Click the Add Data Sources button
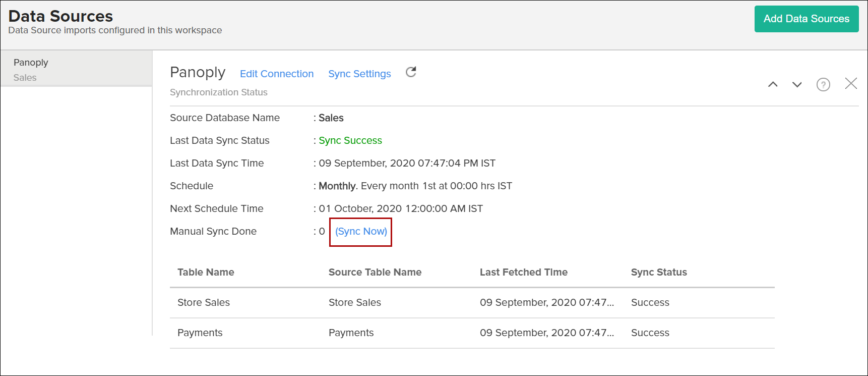The image size is (868, 376). coord(806,19)
